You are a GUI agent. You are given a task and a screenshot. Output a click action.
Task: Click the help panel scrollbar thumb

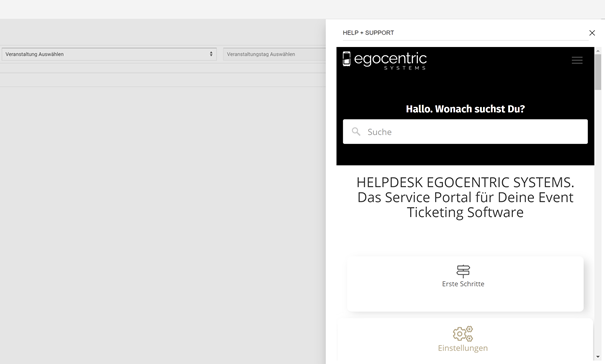pos(598,72)
